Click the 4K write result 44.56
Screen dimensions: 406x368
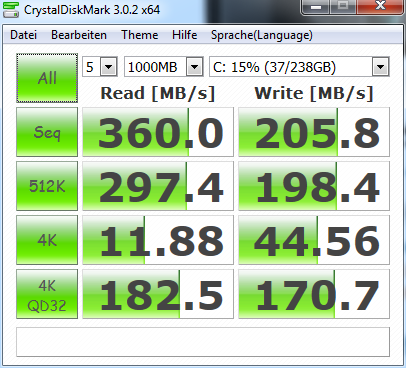tap(314, 240)
